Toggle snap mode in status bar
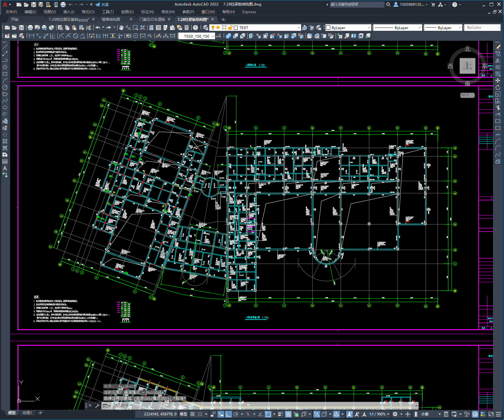Image resolution: width=504 pixels, height=420 pixels. point(200,414)
